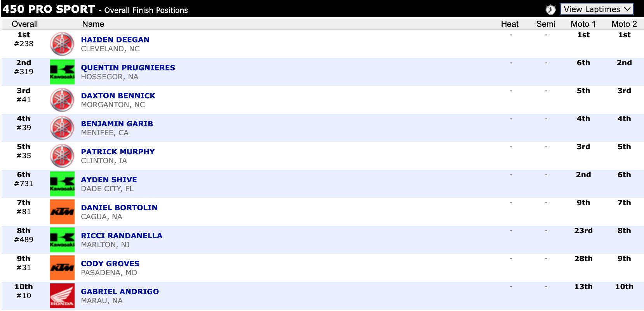Click Ricci Randanella's Kawasaki logo
Viewport: 644px width, 311px height.
tap(62, 240)
